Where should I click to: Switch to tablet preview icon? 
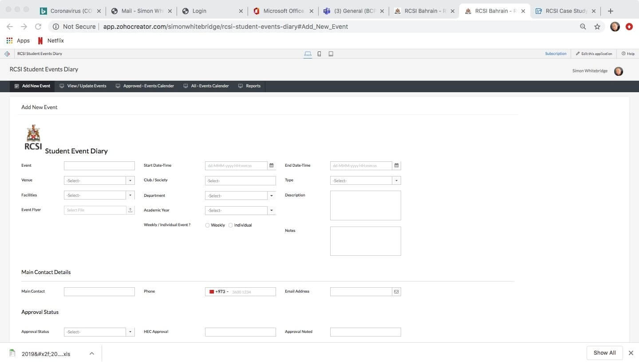(331, 54)
